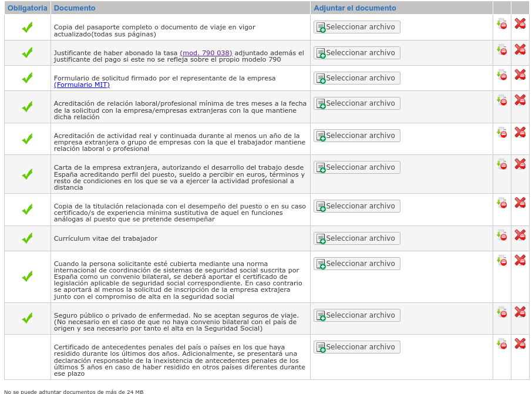Viewport: 532px width, 394px height.
Task: Click remove-file icon in Formulario MIT row
Action: coord(502,75)
